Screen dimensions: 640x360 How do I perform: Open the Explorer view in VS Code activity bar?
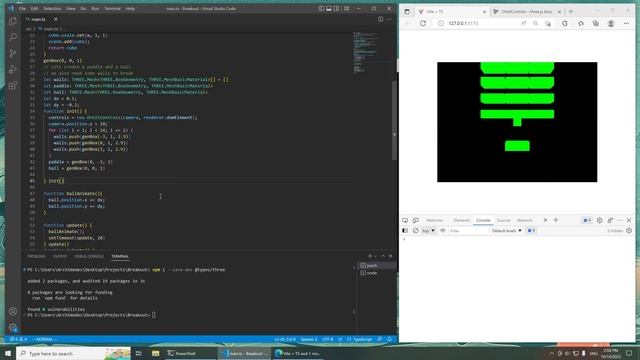pos(13,21)
